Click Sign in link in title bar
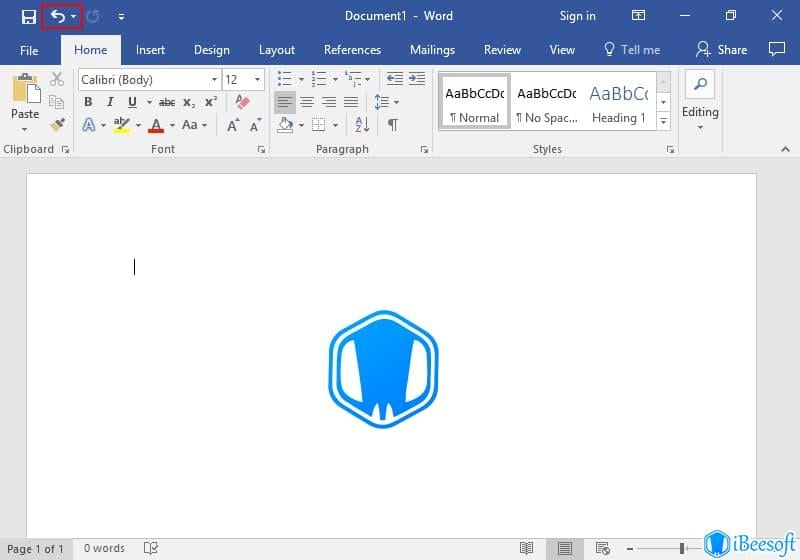 click(x=578, y=16)
